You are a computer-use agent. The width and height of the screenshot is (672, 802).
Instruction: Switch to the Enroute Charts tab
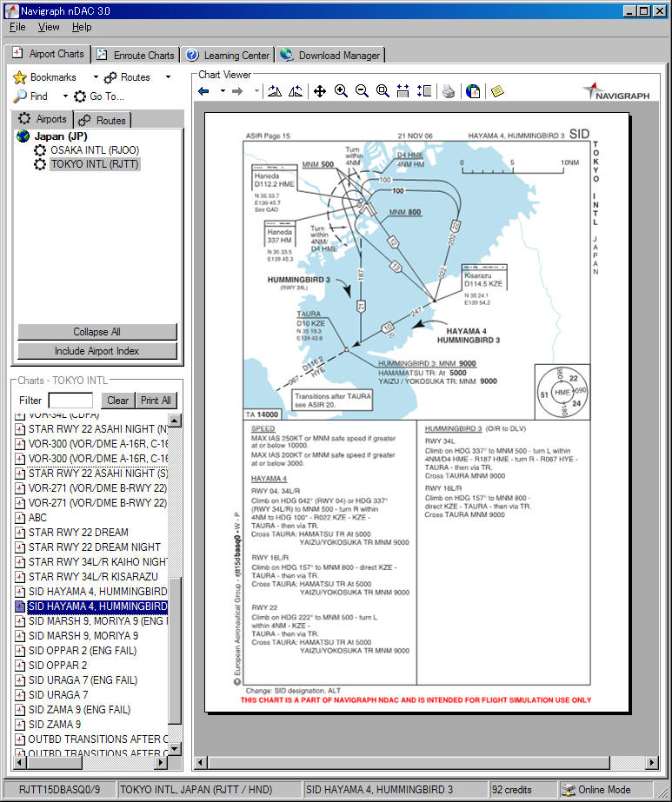(136, 56)
